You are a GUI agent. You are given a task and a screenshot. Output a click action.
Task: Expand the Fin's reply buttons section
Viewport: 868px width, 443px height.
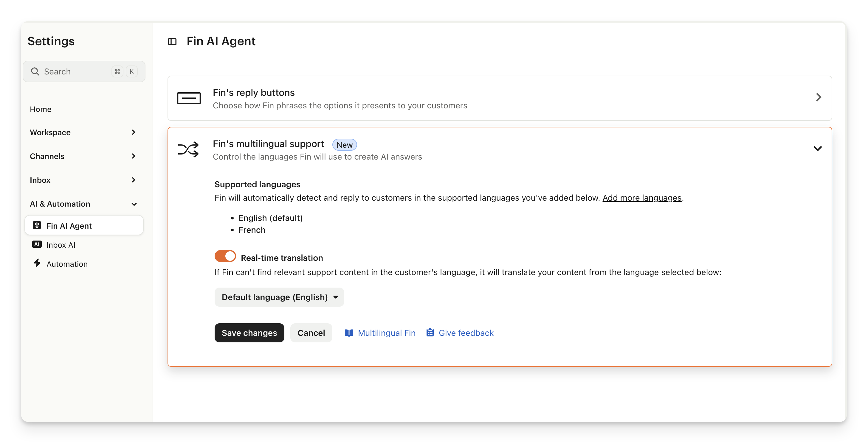click(x=818, y=98)
